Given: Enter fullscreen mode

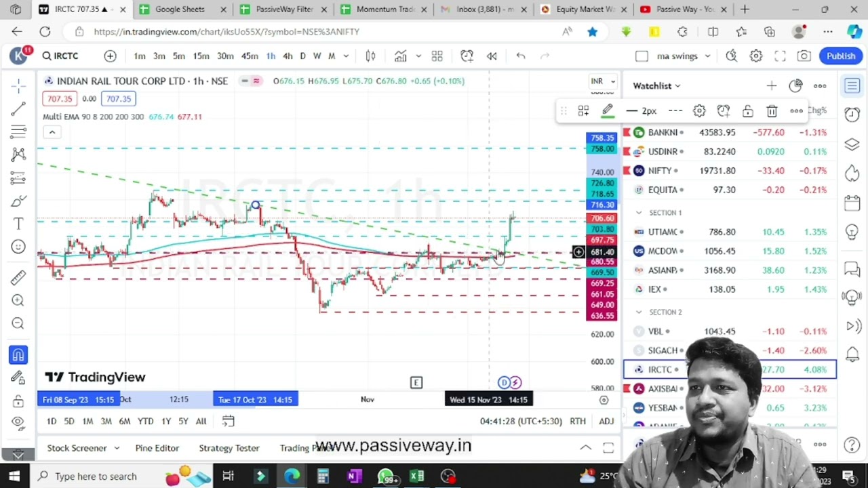Looking at the screenshot, I should pyautogui.click(x=780, y=56).
